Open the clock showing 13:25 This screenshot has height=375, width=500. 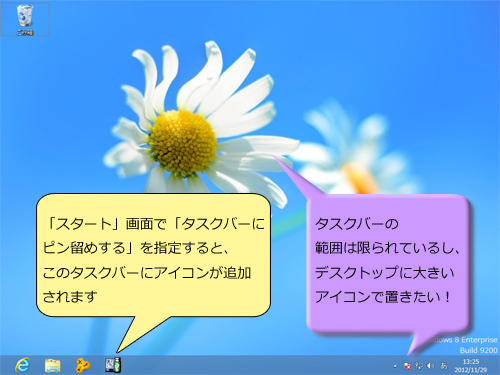coord(471,366)
